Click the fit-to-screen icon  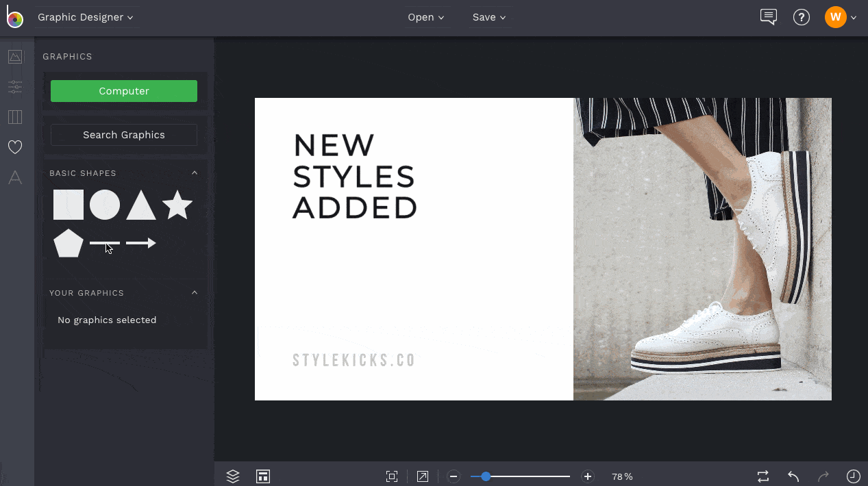392,476
